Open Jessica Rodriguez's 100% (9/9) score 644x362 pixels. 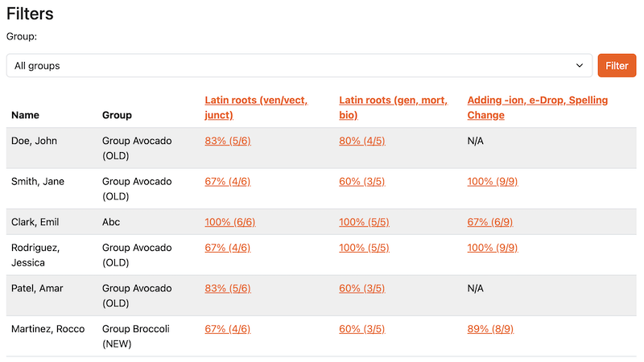coord(492,248)
